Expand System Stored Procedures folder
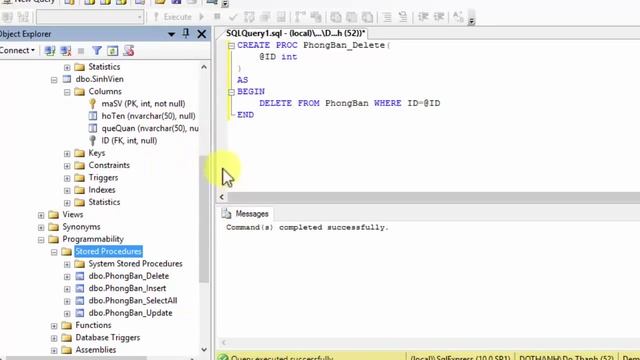Viewport: 640px width, 360px height. (67, 264)
